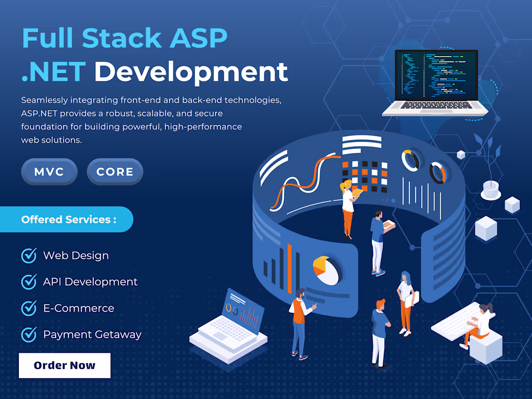Viewport: 532px width, 399px height.
Task: Enable the API Development checkmark
Action: click(x=28, y=281)
